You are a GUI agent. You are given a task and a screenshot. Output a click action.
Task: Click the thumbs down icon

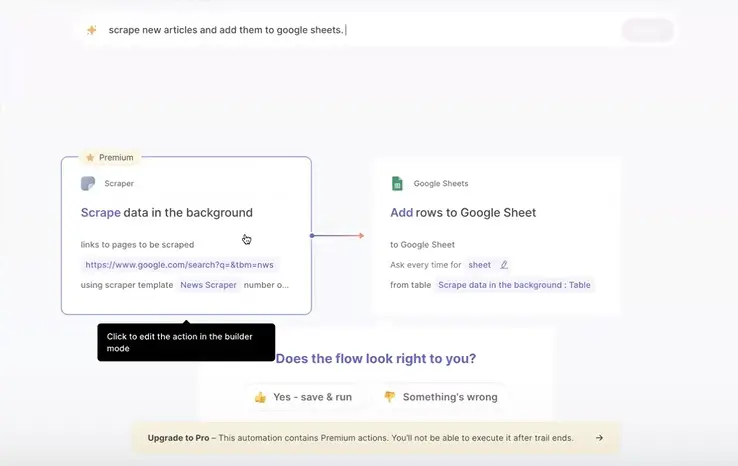click(390, 397)
